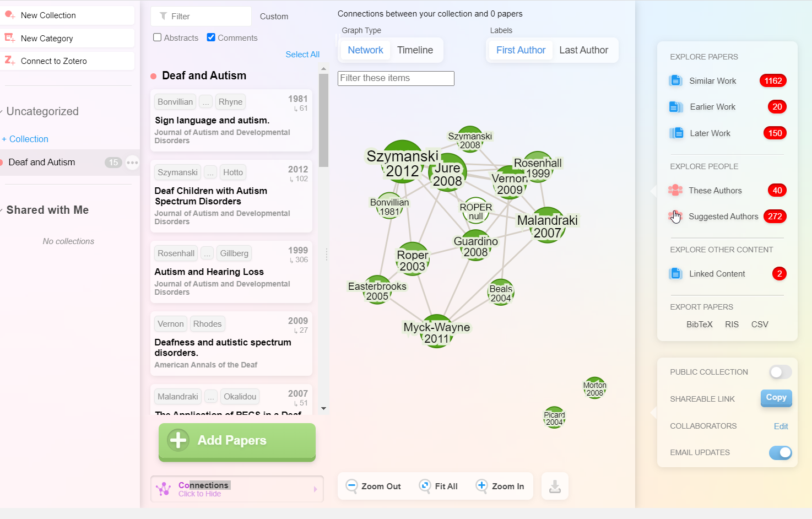The height and width of the screenshot is (519, 812).
Task: Open options for Deaf and Autism collection
Action: tap(132, 163)
